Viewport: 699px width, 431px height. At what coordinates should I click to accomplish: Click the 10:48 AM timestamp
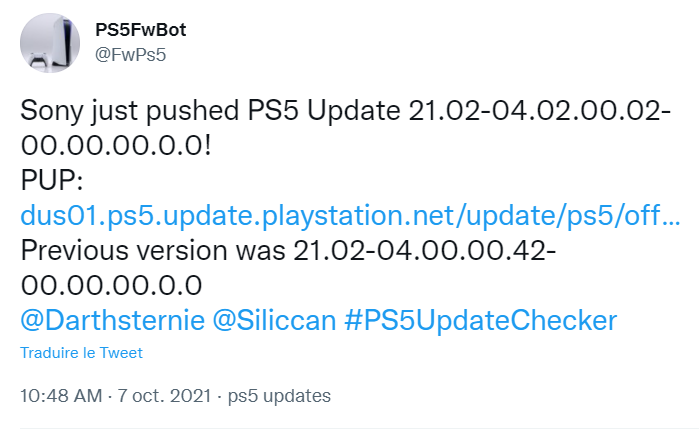pos(61,396)
